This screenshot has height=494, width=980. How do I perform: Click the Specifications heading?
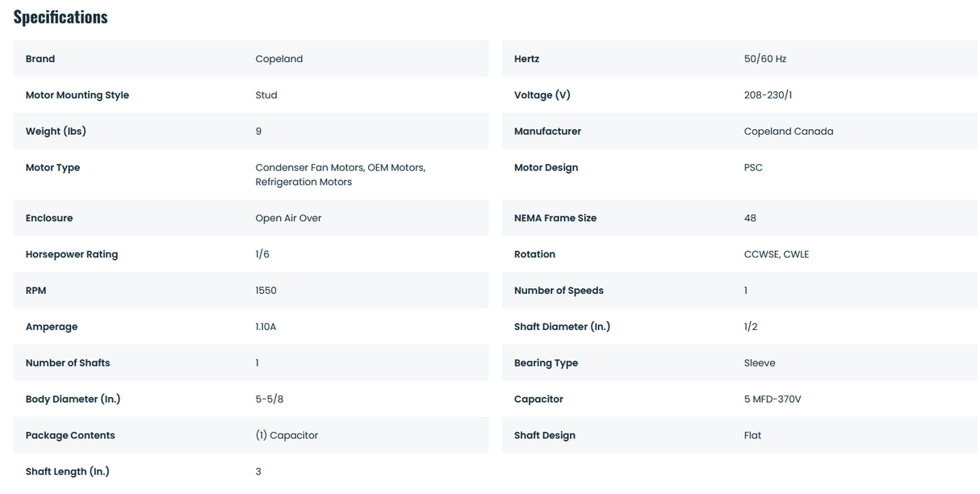[61, 17]
